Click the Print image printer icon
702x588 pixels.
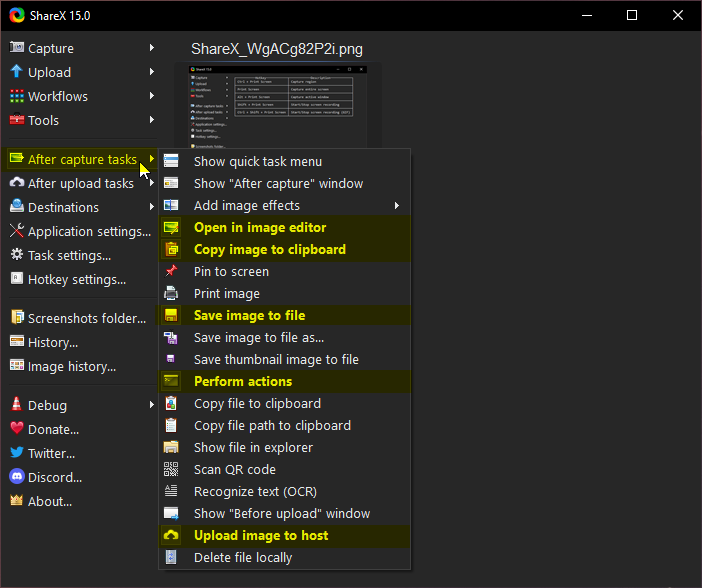pyautogui.click(x=171, y=293)
